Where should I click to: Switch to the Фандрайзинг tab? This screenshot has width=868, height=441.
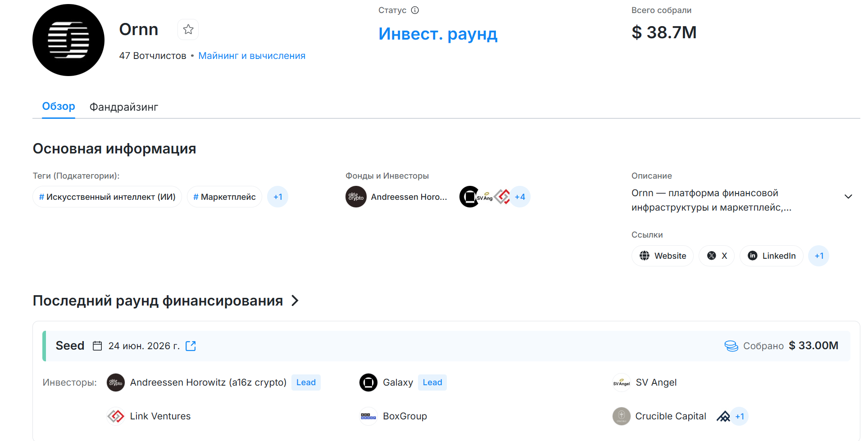click(x=124, y=107)
